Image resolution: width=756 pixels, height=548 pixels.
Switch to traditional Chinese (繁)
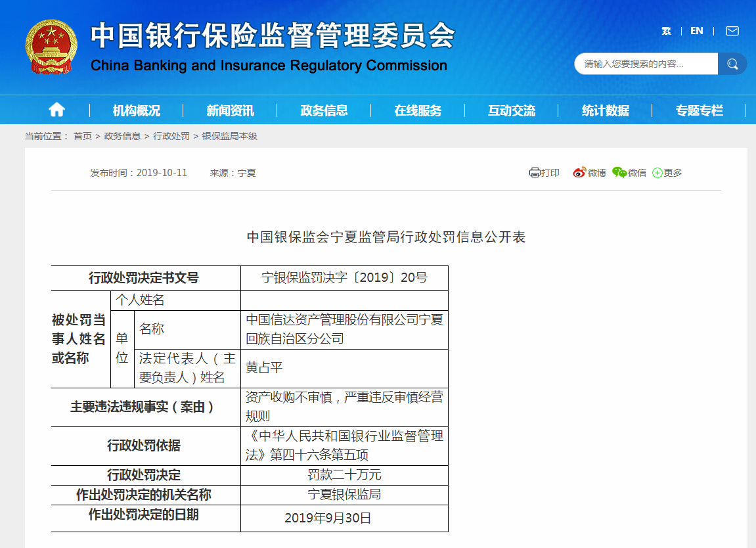coord(666,31)
